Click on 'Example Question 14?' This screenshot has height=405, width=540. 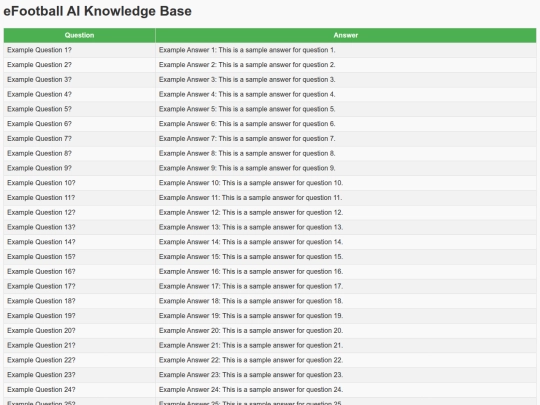click(x=80, y=242)
